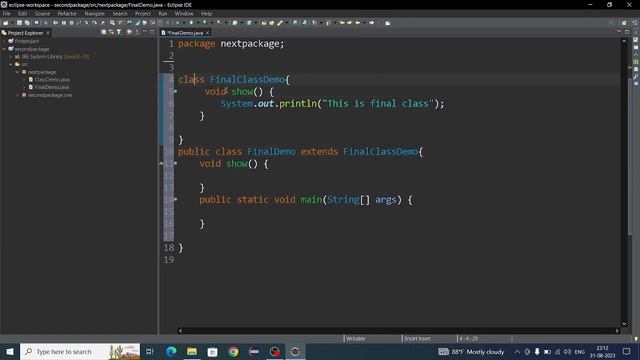Click the override marker beside line 11
This screenshot has width=640, height=360.
pyautogui.click(x=161, y=164)
